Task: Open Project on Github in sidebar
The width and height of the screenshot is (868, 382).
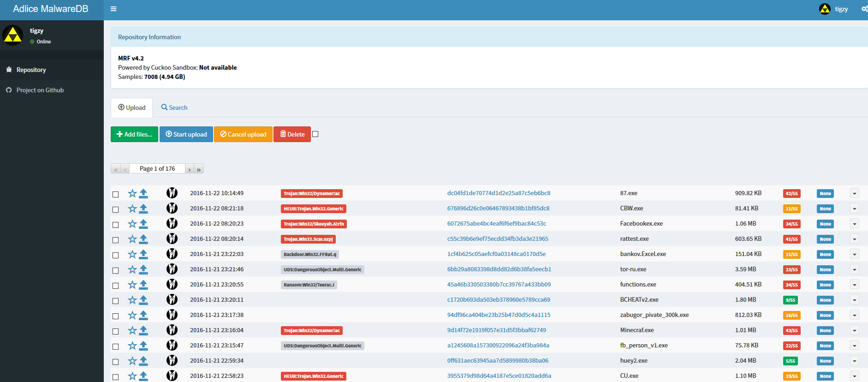Action: pyautogui.click(x=40, y=90)
